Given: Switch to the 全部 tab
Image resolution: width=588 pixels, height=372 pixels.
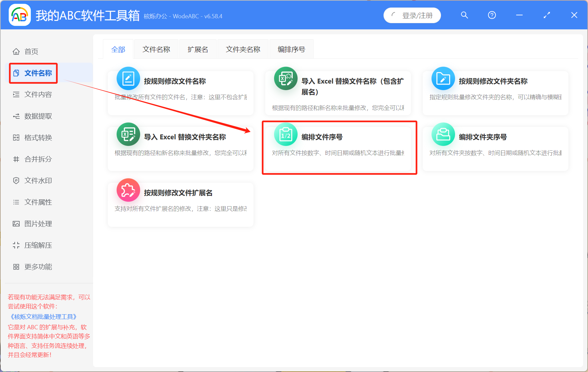Looking at the screenshot, I should (x=118, y=49).
